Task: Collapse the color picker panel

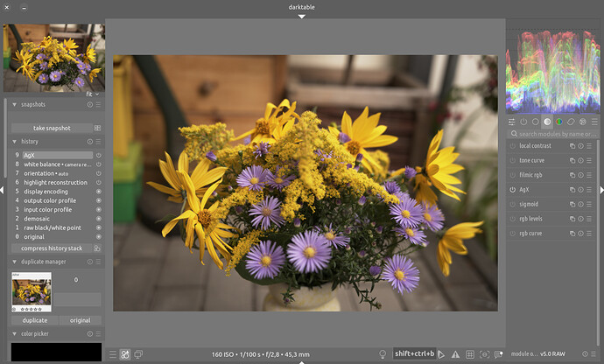Action: coord(14,334)
